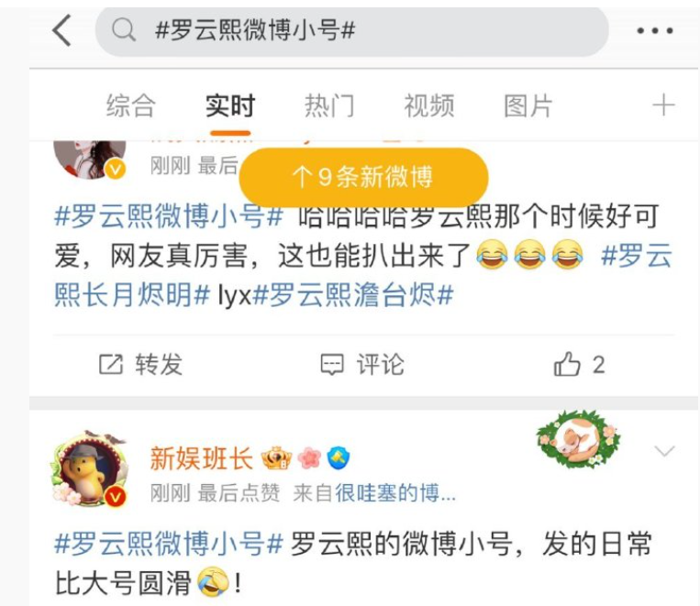Tap the comment bubble icon 评论
Viewport: 700px width, 606px height.
coord(332,365)
